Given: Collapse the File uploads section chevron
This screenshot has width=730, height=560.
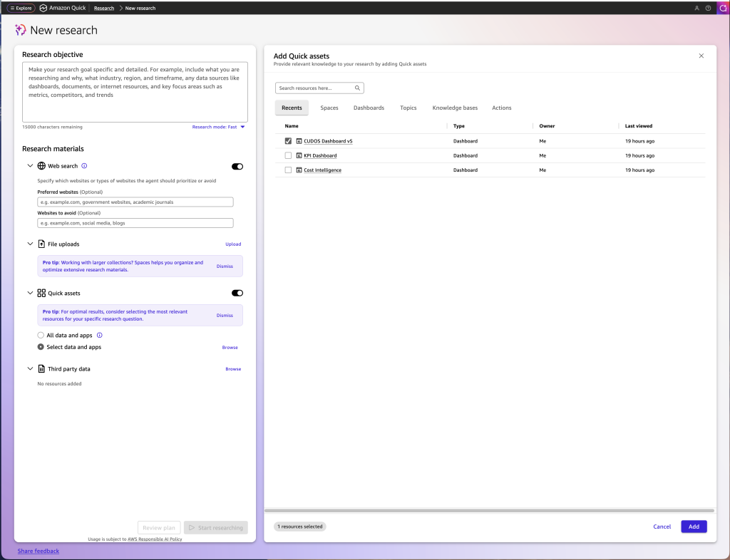Looking at the screenshot, I should tap(30, 244).
